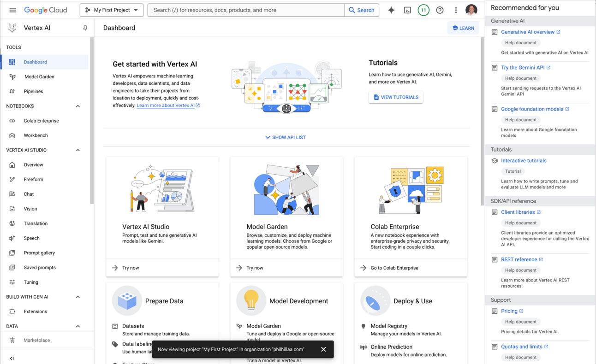Click the search input field
Screen dimensions: 596x364
coord(246,10)
